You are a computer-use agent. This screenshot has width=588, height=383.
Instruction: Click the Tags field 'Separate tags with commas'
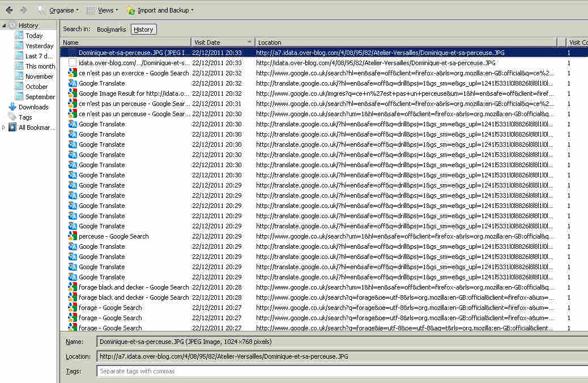coord(342,371)
